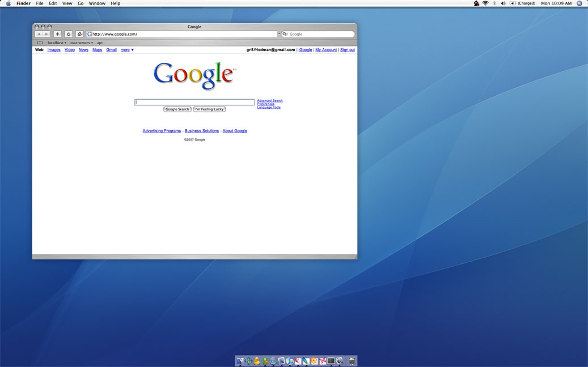Open Preview from the Dock
Viewport: 588px width, 367px height.
click(x=282, y=361)
